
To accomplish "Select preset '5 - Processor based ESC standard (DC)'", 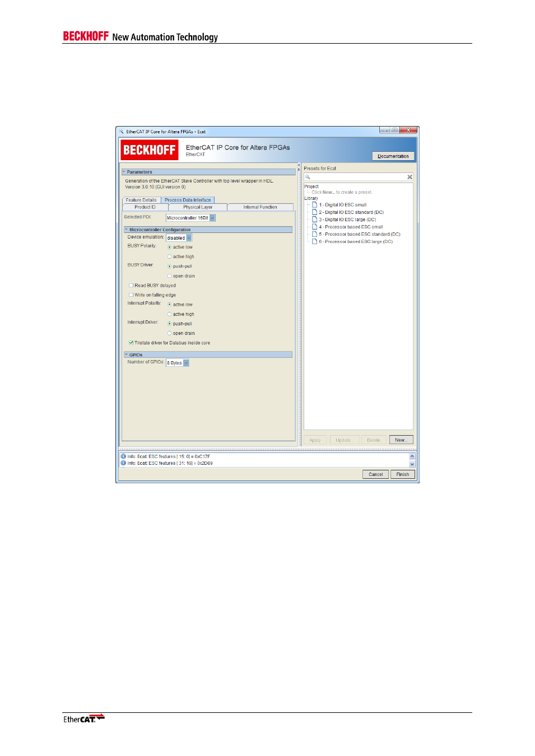I will [x=360, y=234].
